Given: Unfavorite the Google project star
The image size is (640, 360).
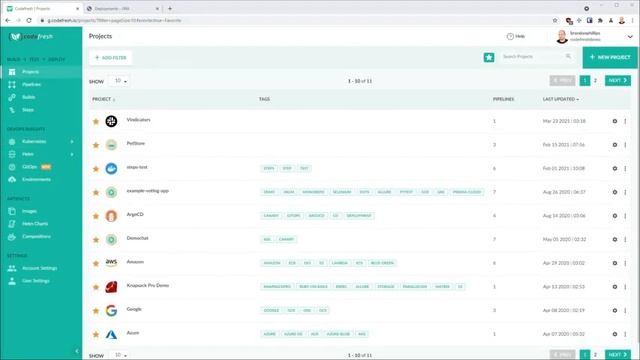Looking at the screenshot, I should tap(96, 311).
